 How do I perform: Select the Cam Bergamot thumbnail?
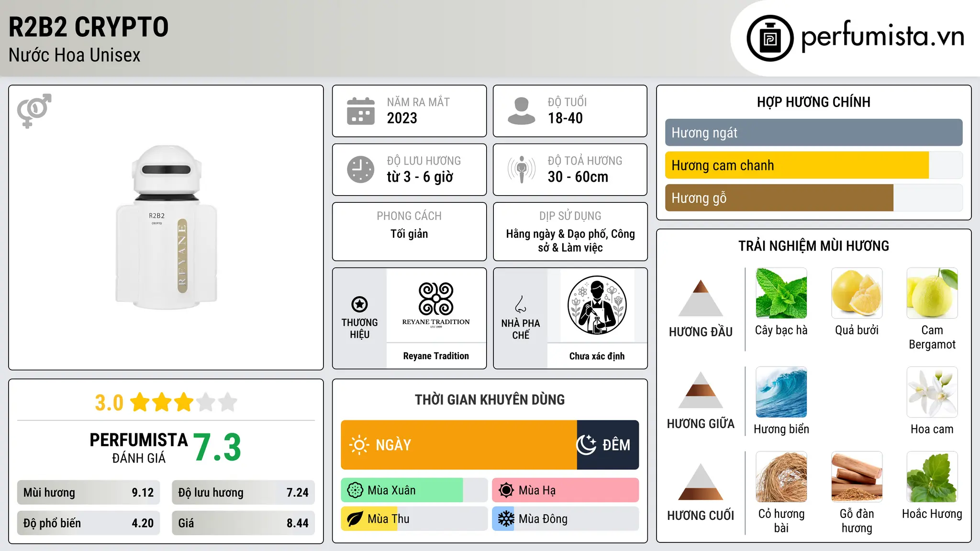point(932,293)
